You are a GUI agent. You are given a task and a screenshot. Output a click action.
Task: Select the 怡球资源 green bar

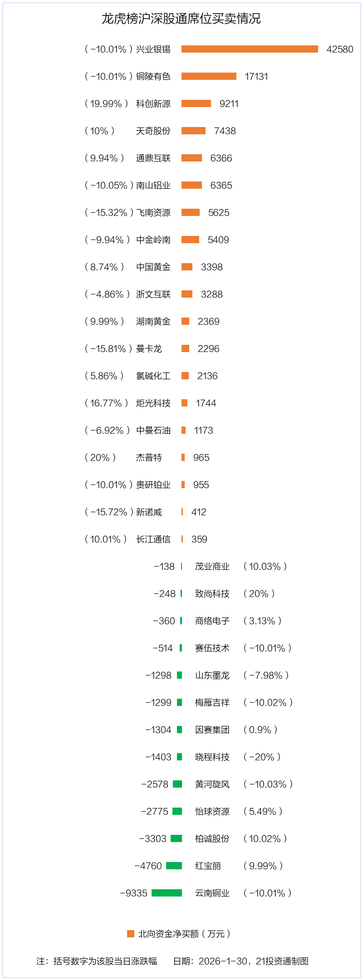177,811
